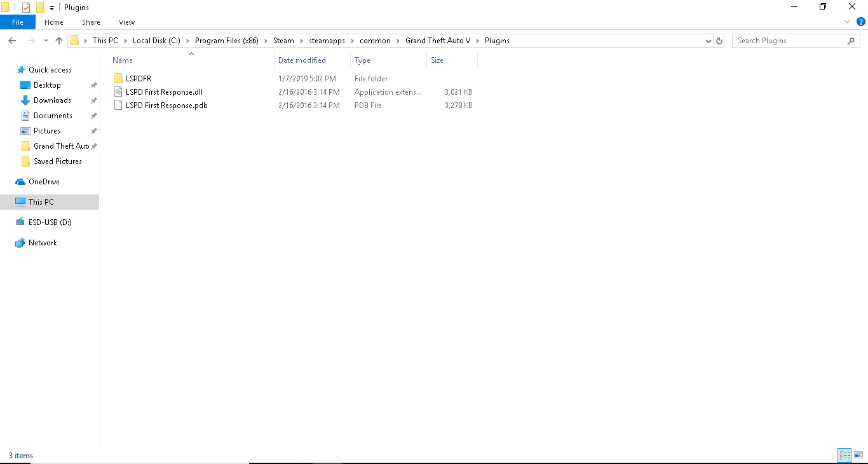This screenshot has width=868, height=464.
Task: Click the "PDB File" type cell
Action: pyautogui.click(x=368, y=106)
